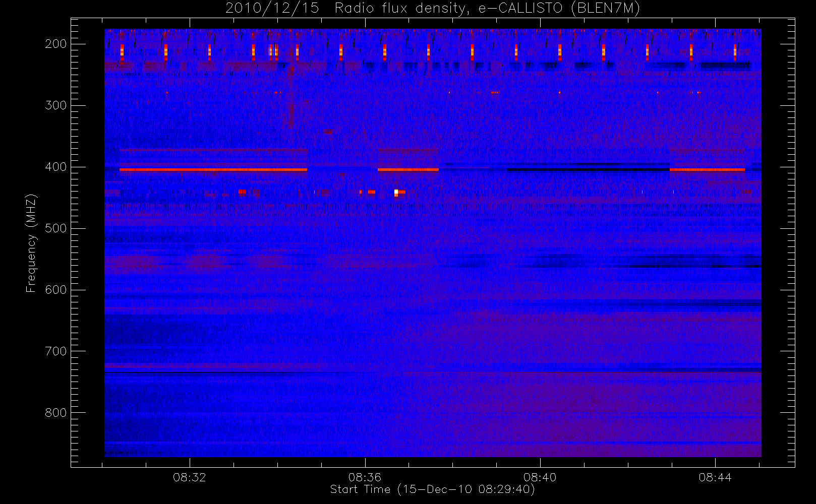Click the 08:40 time tick label

pyautogui.click(x=540, y=477)
